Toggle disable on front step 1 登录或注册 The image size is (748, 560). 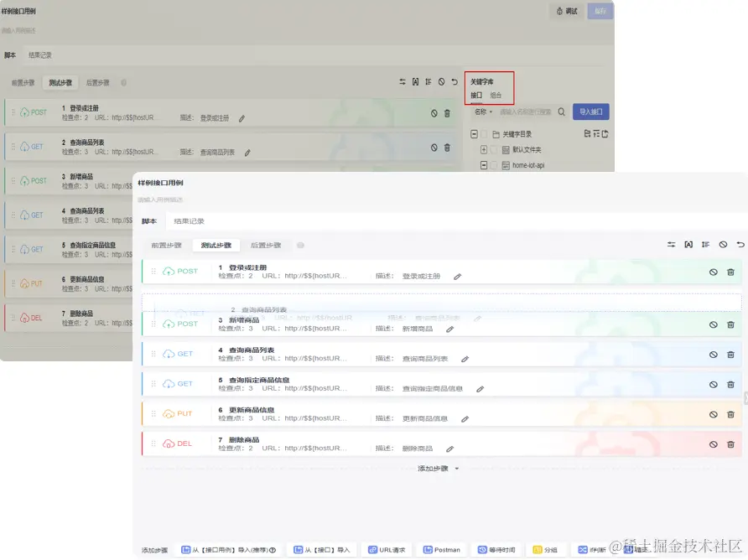pyautogui.click(x=713, y=272)
